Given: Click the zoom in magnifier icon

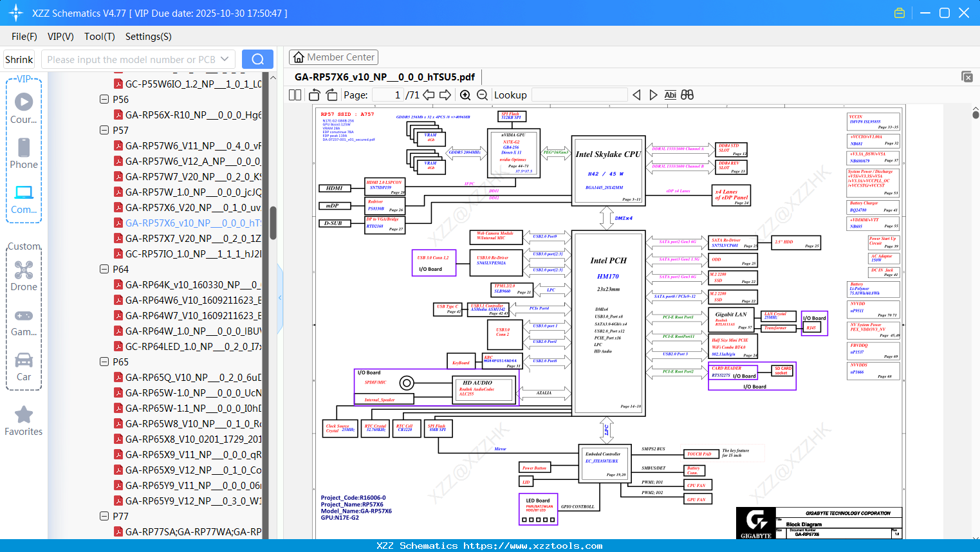Looking at the screenshot, I should (465, 95).
